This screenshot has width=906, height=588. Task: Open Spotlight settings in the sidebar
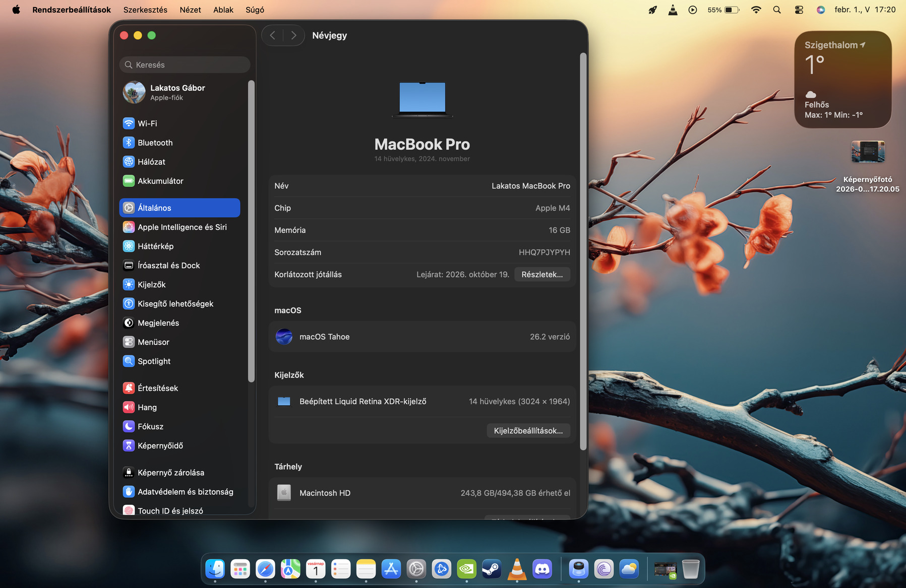tap(179, 361)
